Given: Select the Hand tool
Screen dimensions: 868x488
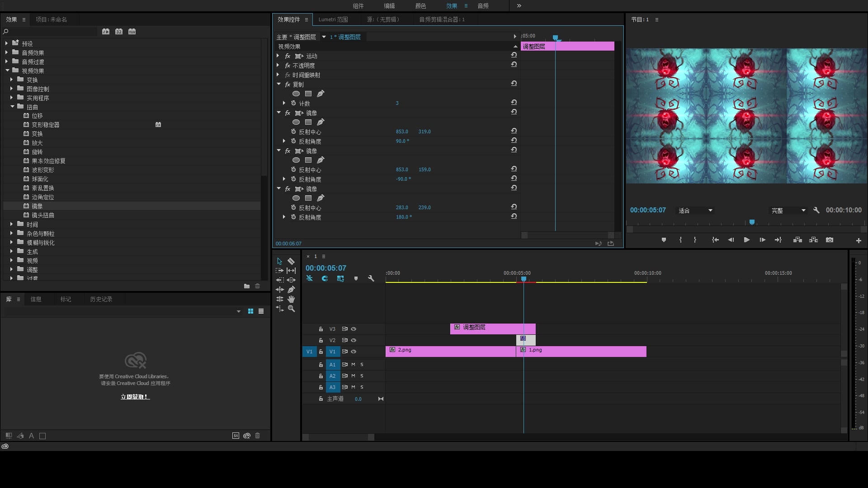Looking at the screenshot, I should [x=291, y=299].
